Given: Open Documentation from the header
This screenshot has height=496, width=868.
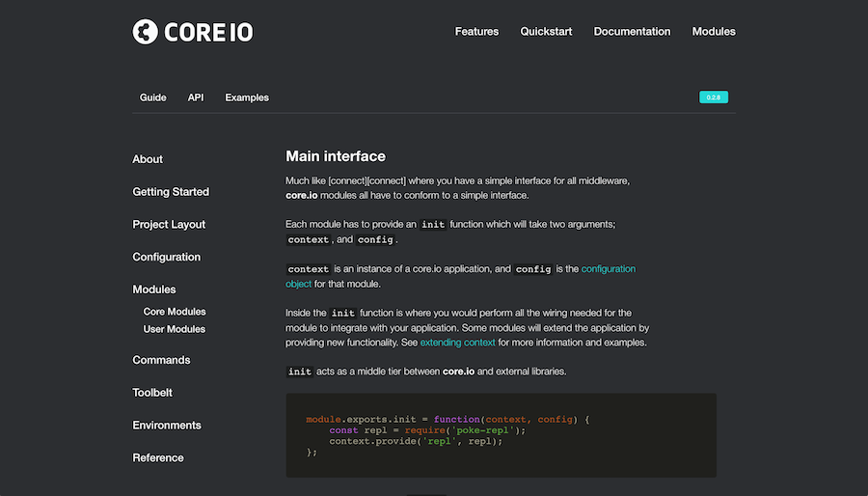Looking at the screenshot, I should pyautogui.click(x=632, y=32).
